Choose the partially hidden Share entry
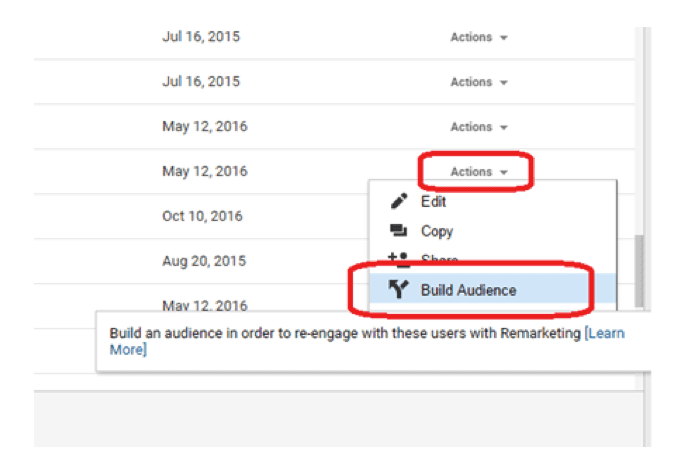The height and width of the screenshot is (449, 673). pyautogui.click(x=439, y=260)
